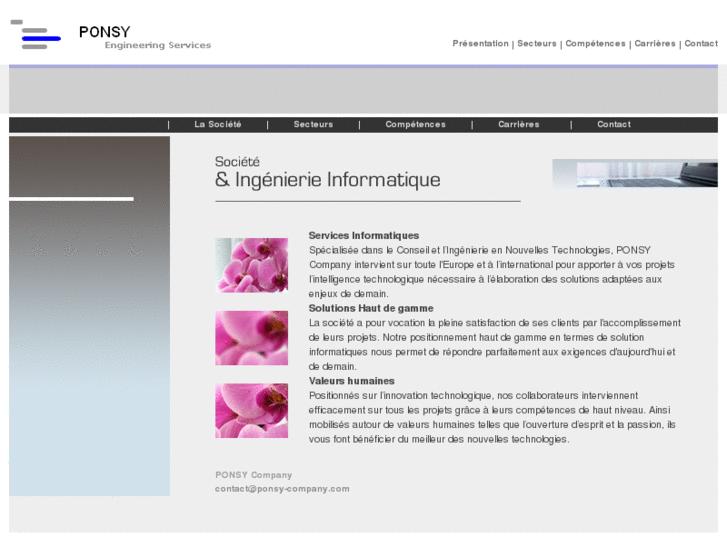Open the Carrières link in top navigation
This screenshot has width=727, height=545.
pyautogui.click(x=655, y=44)
